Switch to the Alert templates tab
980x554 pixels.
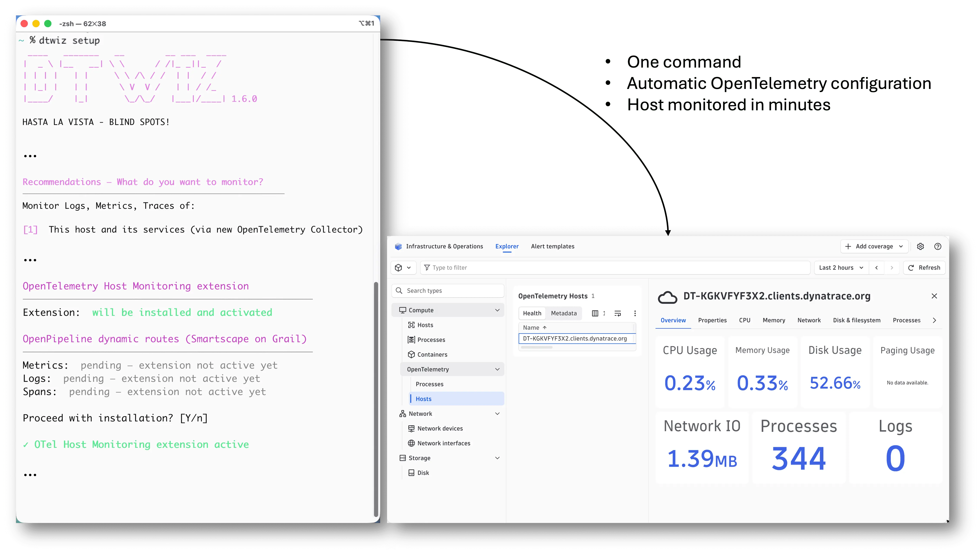tap(552, 246)
